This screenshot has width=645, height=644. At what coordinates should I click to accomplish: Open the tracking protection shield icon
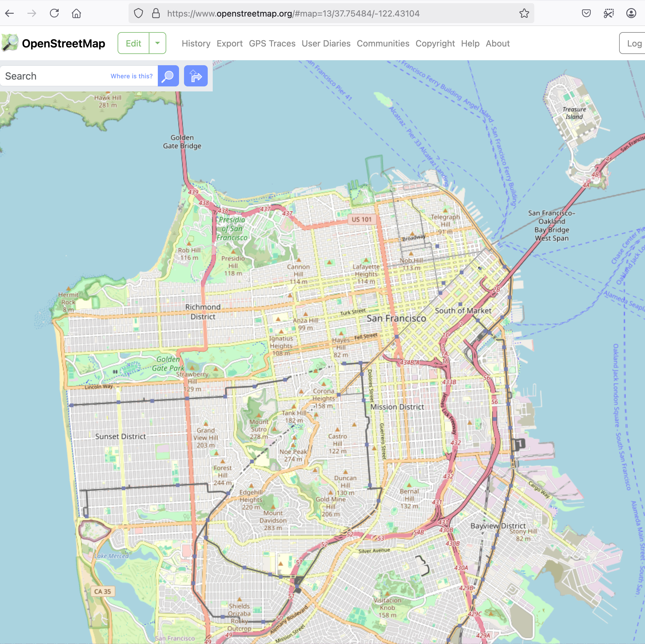coord(138,13)
